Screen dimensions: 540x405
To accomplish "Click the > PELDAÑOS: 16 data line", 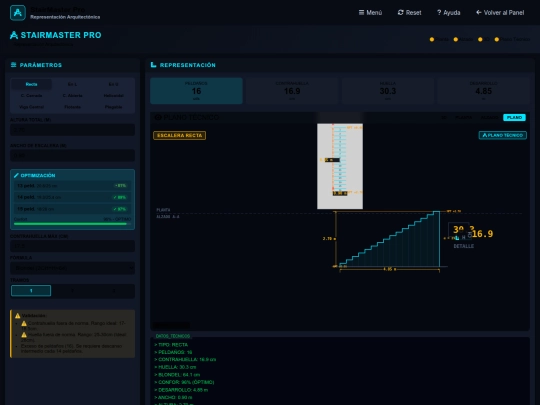I will coord(173,352).
